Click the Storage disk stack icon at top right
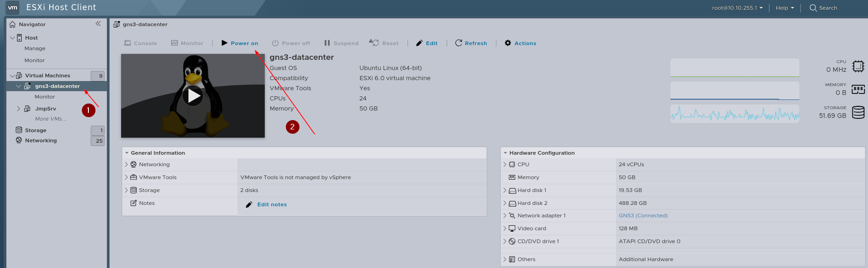This screenshot has width=868, height=268. coord(858,112)
